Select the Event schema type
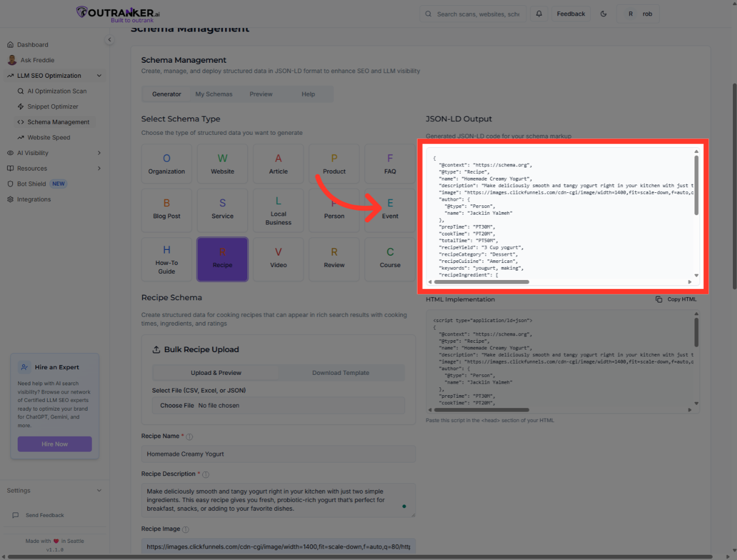 [x=389, y=210]
